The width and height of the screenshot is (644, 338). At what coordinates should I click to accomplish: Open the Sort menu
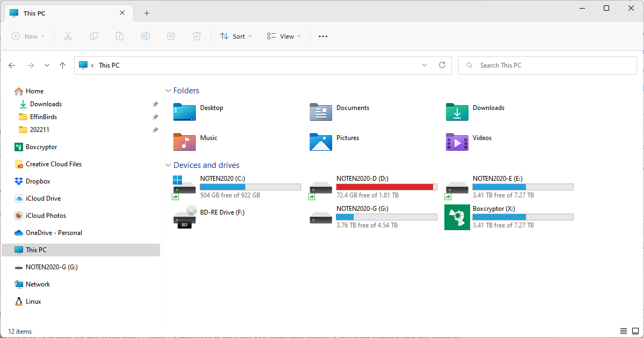pos(233,36)
